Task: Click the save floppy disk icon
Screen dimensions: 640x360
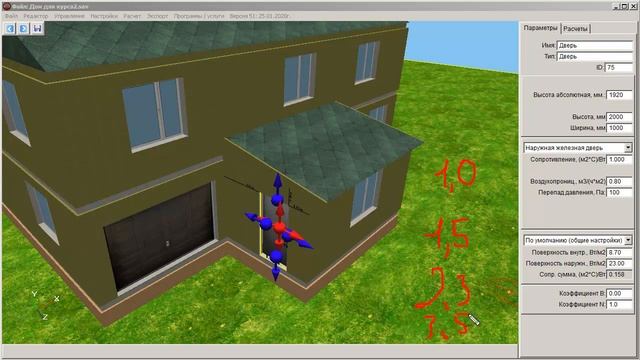Action: [x=37, y=28]
